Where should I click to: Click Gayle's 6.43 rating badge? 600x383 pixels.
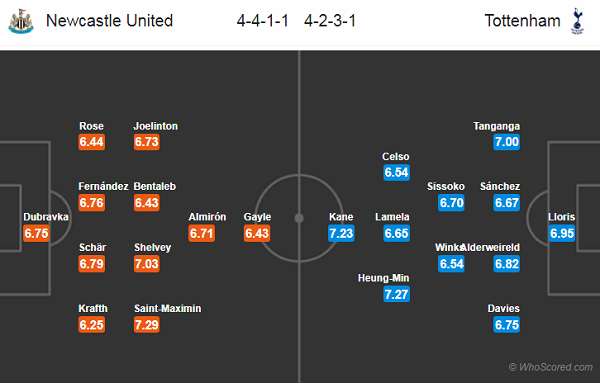coord(257,233)
